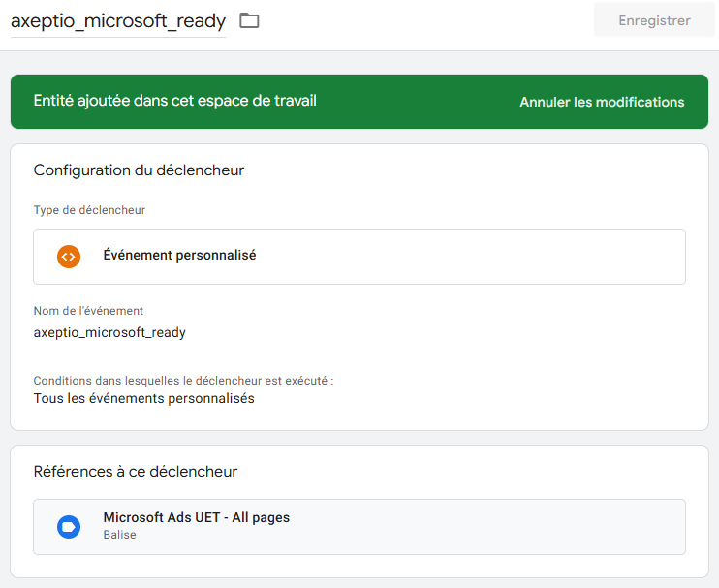Save with the Enregistrer button
The height and width of the screenshot is (588, 719).
[x=654, y=20]
